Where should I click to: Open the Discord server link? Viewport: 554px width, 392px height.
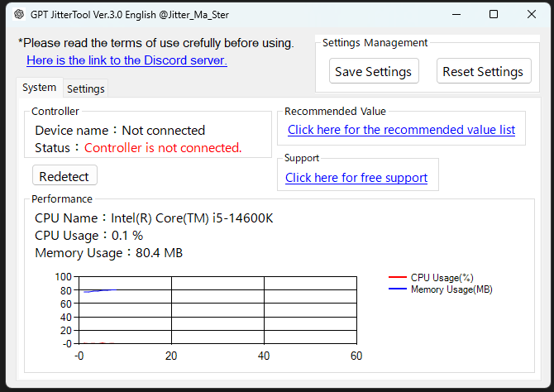(x=127, y=60)
